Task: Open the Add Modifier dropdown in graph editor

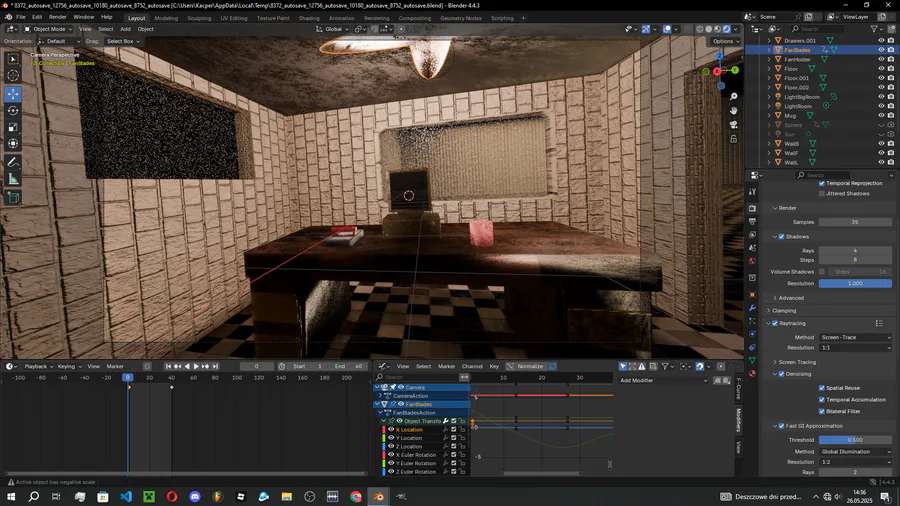Action: click(x=664, y=380)
